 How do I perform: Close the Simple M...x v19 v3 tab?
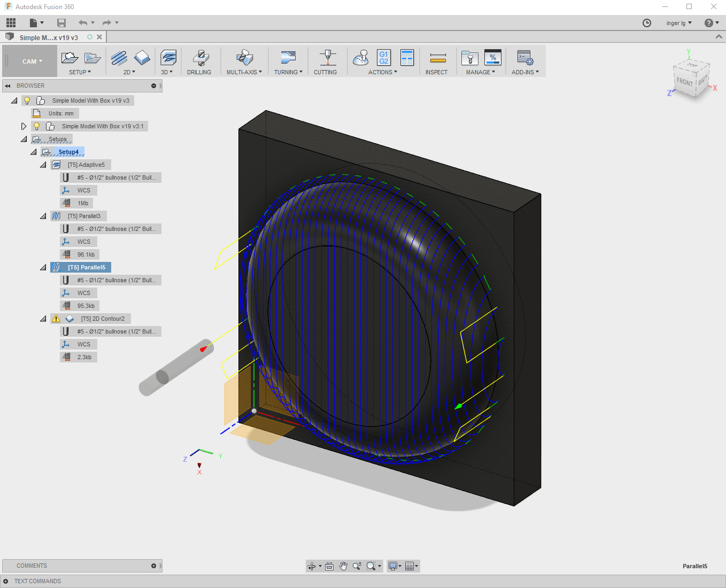point(99,37)
